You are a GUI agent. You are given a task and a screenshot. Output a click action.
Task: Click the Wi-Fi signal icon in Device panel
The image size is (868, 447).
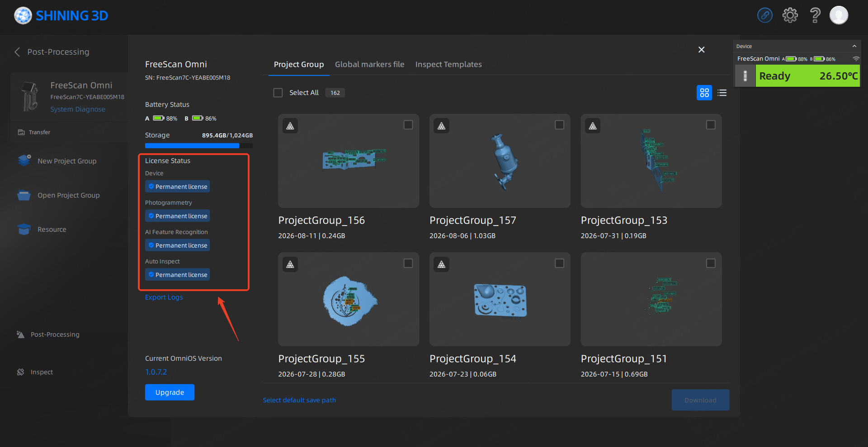[856, 59]
